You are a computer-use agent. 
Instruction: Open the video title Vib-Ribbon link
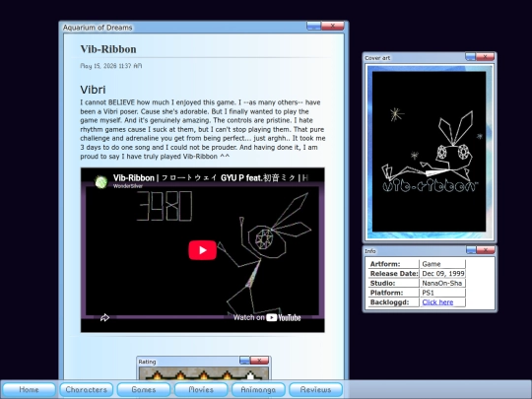[211, 177]
